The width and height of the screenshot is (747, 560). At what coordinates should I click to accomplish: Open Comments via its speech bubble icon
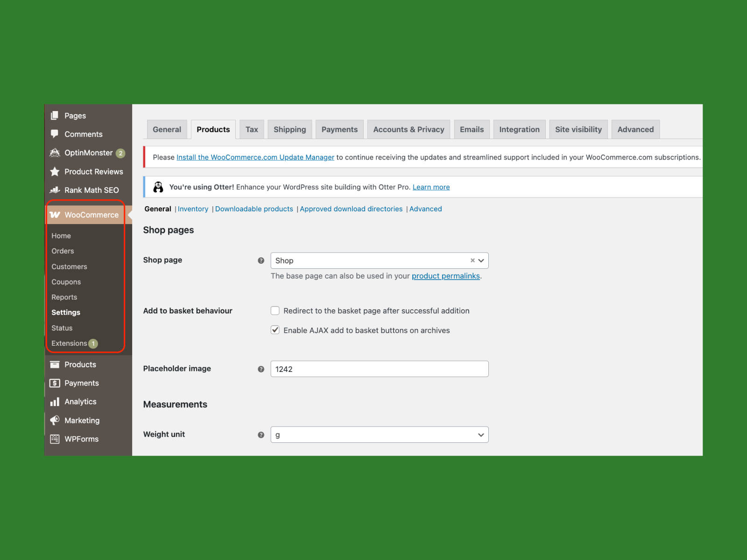pos(55,134)
